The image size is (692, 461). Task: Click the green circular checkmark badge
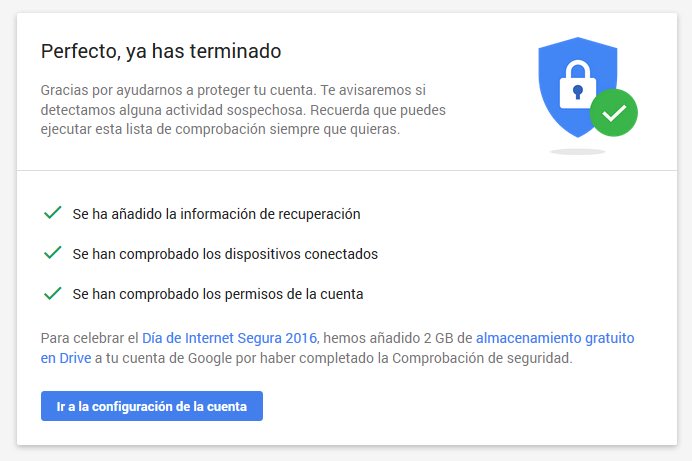[614, 112]
